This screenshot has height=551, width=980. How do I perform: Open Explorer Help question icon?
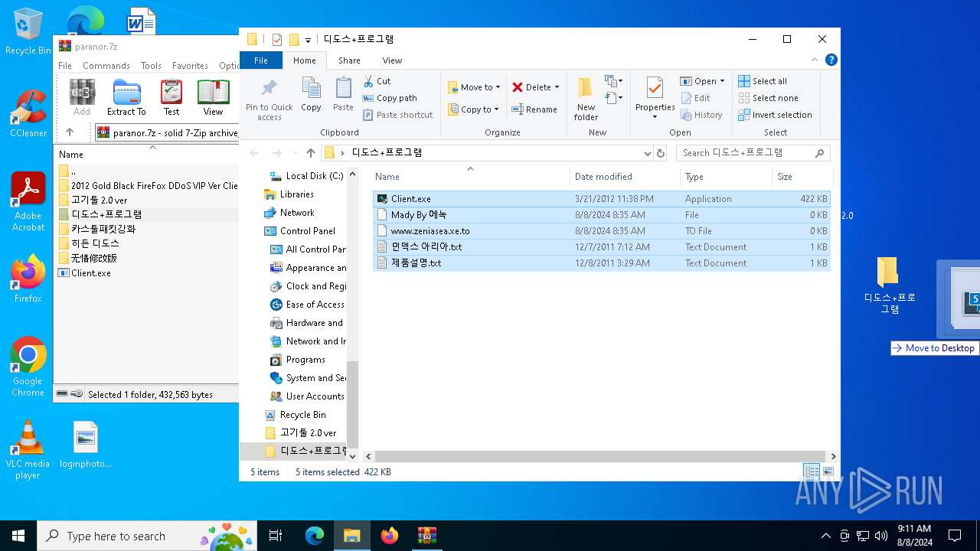point(831,60)
